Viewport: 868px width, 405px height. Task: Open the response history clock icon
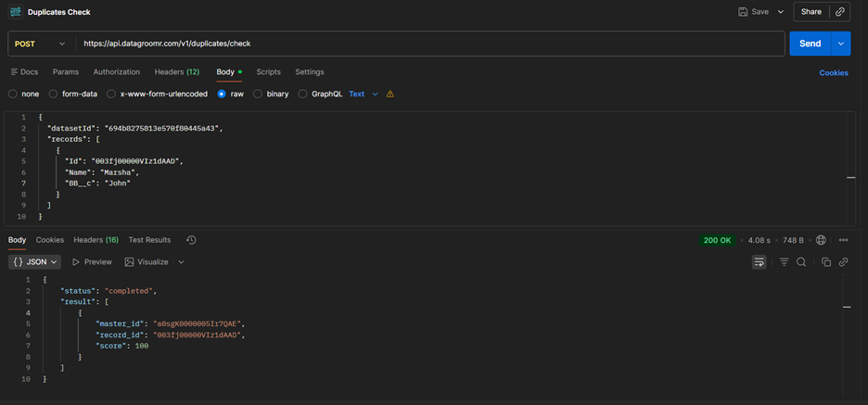192,240
